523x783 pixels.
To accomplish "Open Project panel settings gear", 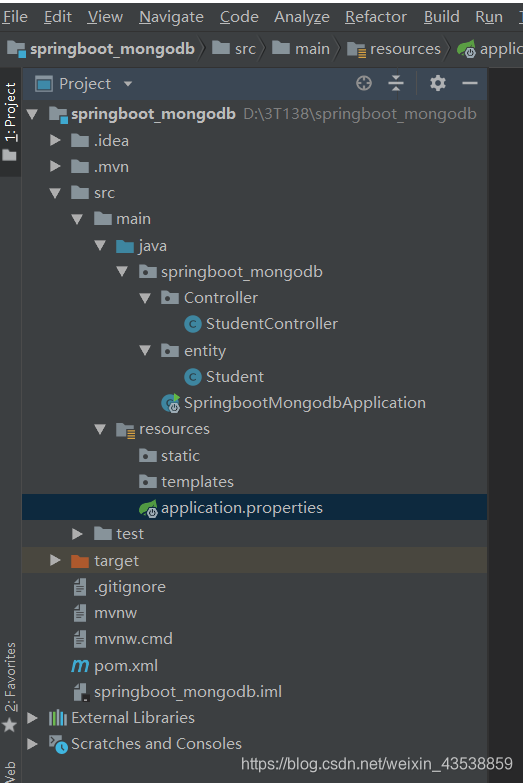I will tap(438, 83).
